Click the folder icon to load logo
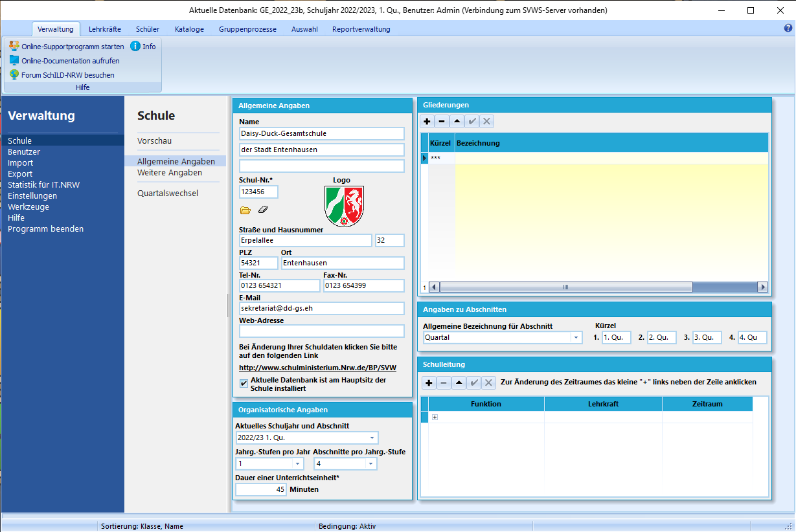Screen dimensions: 796x532 245,210
